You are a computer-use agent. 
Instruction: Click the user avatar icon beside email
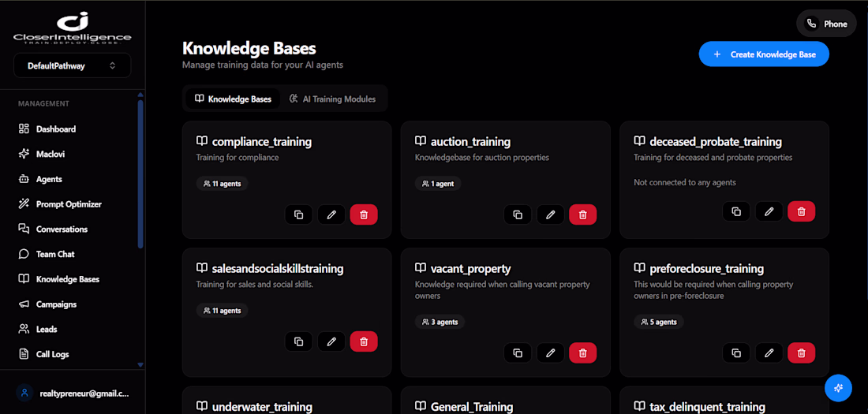click(24, 393)
